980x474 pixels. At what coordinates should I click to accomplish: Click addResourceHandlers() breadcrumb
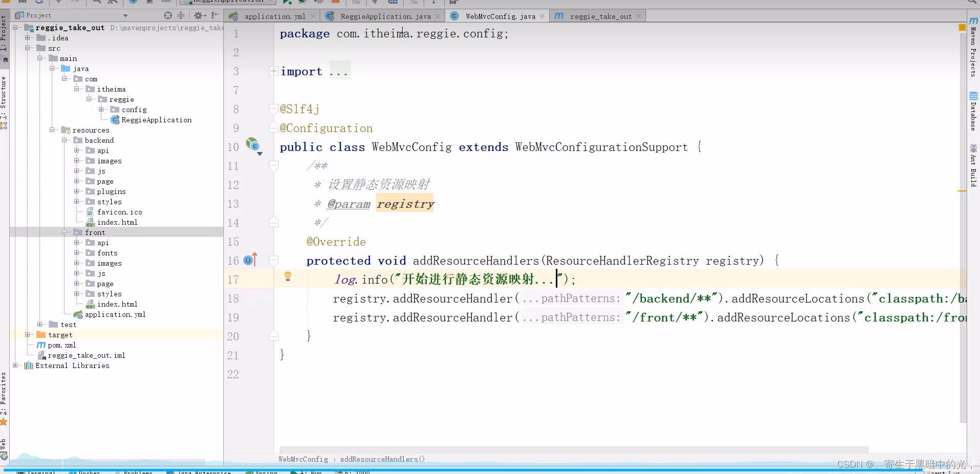click(382, 459)
